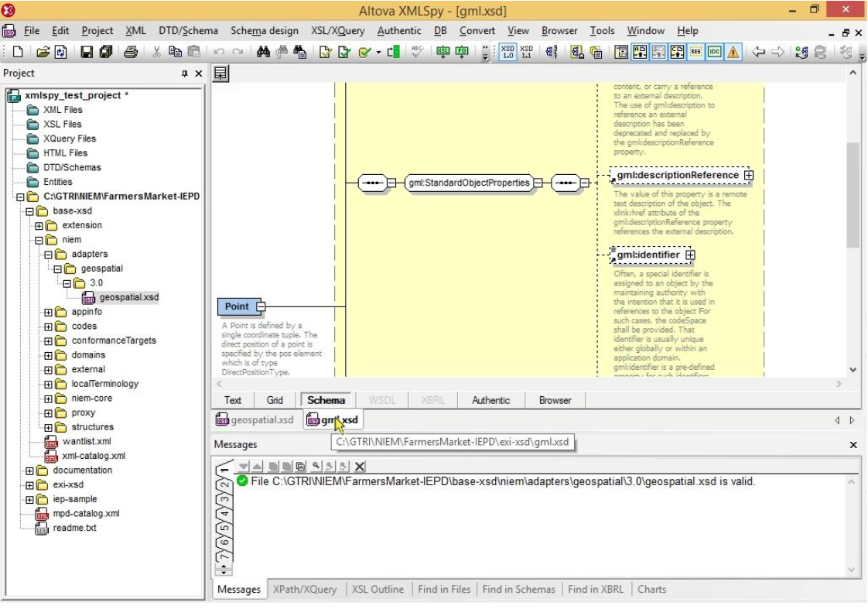Image resolution: width=868 pixels, height=609 pixels.
Task: Toggle XSD 1.1 schema mode
Action: point(526,52)
